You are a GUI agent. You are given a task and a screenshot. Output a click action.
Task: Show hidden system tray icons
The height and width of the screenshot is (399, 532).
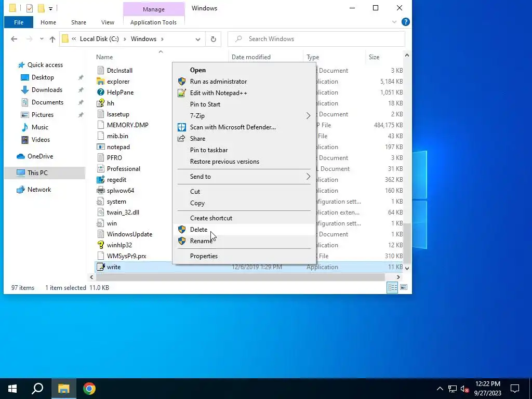[440, 389]
